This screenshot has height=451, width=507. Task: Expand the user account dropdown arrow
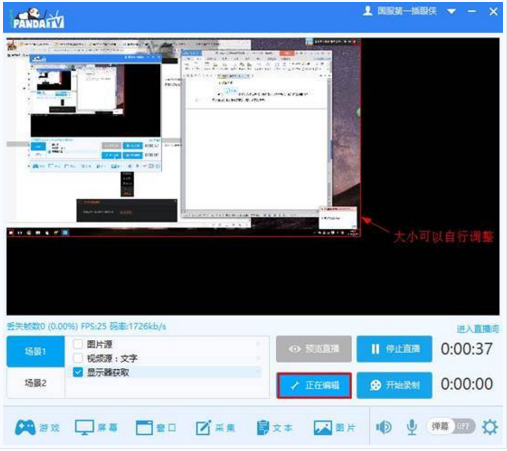451,12
